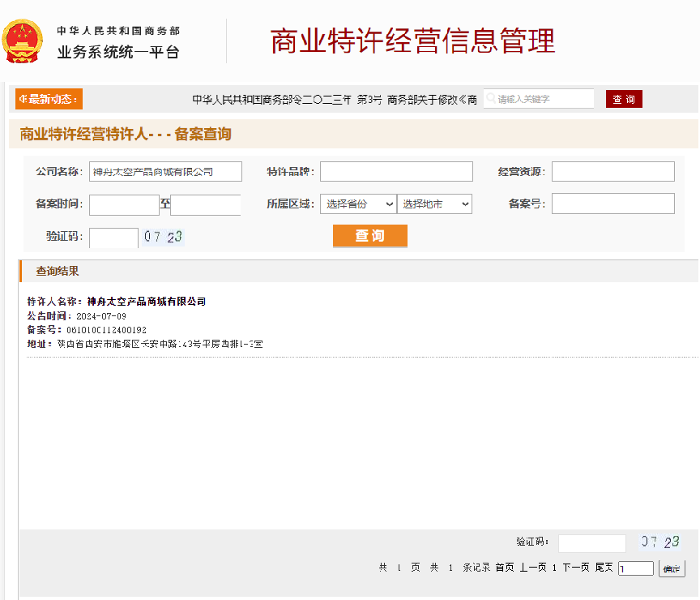Viewport: 700px width, 600px height.
Task: Click the red 查询 button in news bar
Action: (x=624, y=99)
